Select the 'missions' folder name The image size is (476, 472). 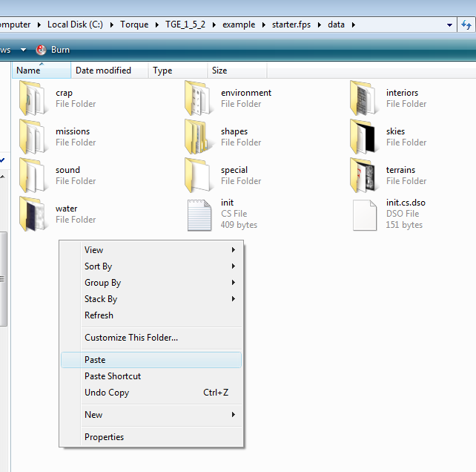pos(73,131)
